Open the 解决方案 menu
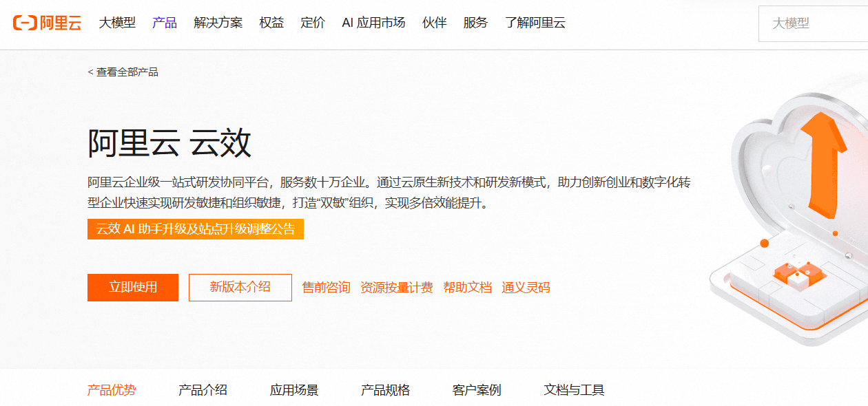Image resolution: width=868 pixels, height=406 pixels. (218, 23)
